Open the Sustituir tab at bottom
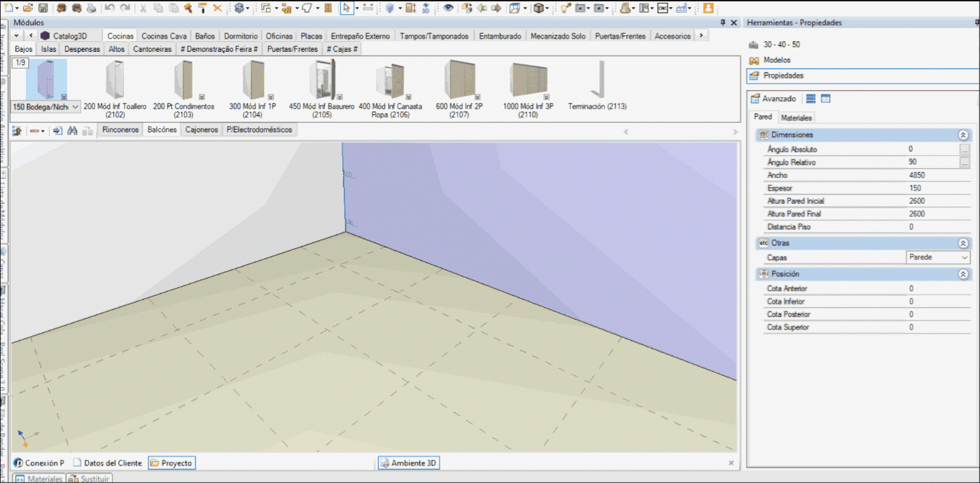 (x=89, y=479)
